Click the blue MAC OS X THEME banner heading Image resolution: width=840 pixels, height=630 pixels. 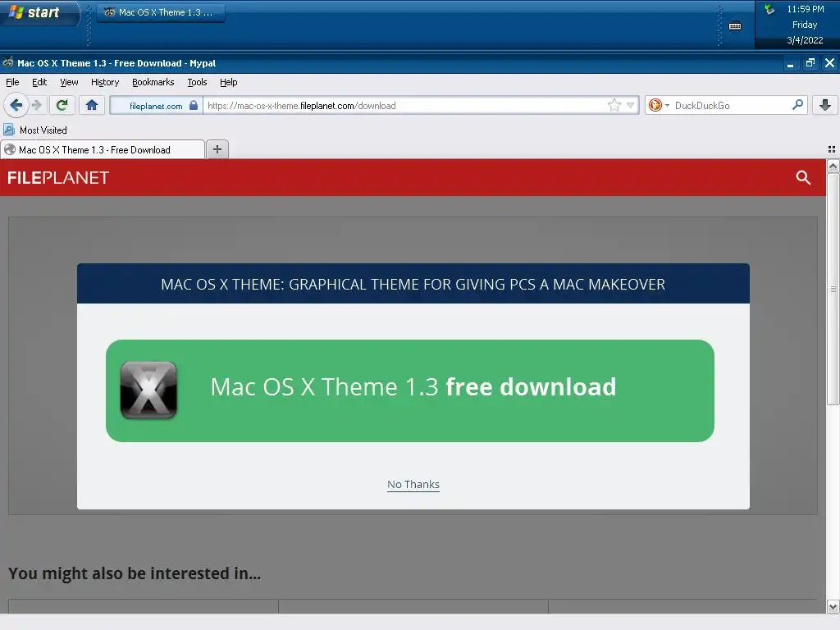[x=413, y=284]
